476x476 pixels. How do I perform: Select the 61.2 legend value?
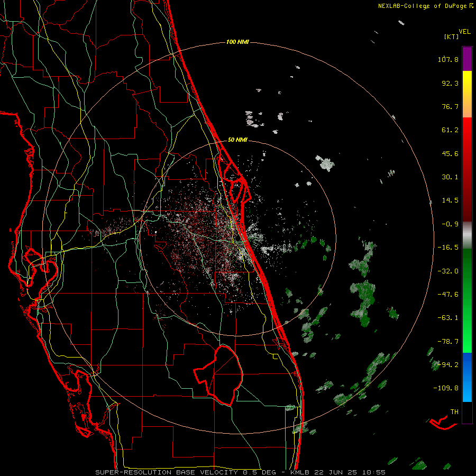[450, 130]
